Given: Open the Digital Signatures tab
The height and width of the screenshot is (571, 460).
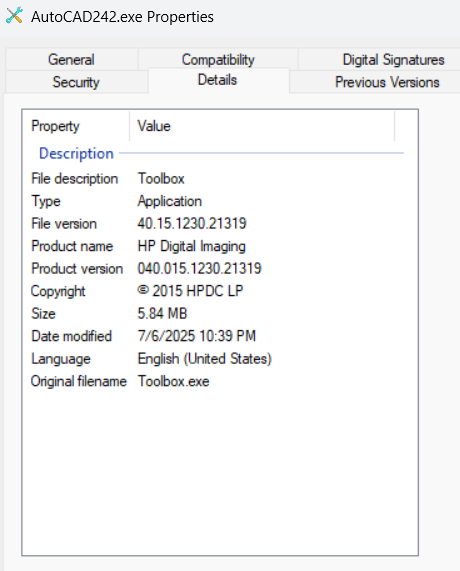Looking at the screenshot, I should (x=393, y=59).
